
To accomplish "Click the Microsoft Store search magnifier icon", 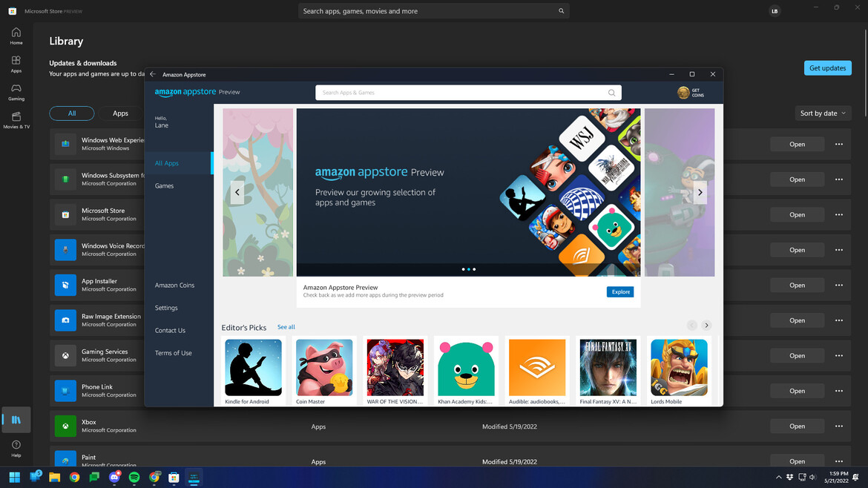I will coord(561,11).
